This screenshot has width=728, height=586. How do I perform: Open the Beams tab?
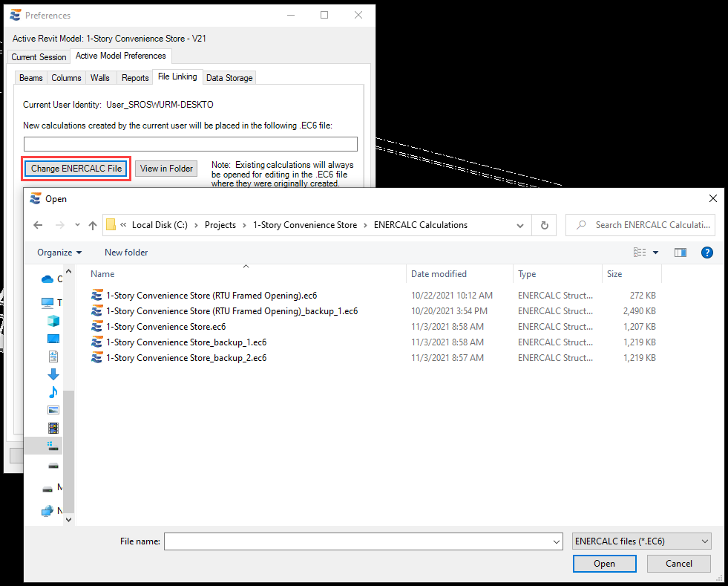[x=31, y=77]
